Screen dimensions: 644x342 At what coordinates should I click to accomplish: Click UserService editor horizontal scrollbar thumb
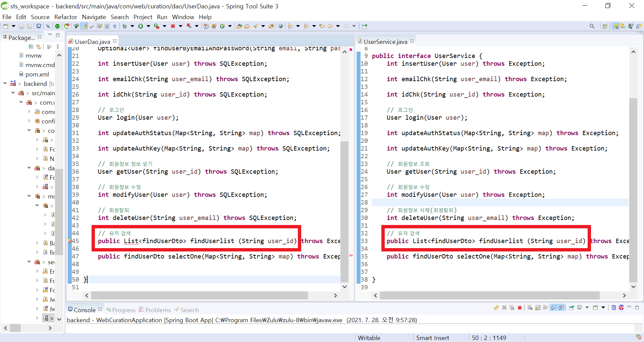490,295
